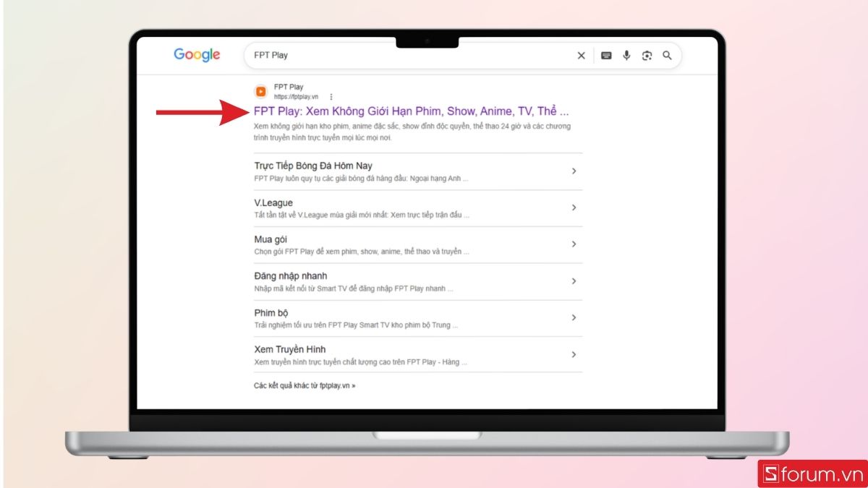The image size is (868, 488).
Task: Open the on-screen keyboard icon
Action: click(x=606, y=56)
